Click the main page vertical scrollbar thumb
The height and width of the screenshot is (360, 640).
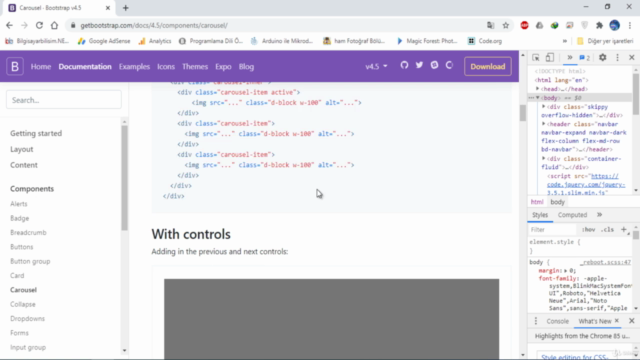(523, 113)
